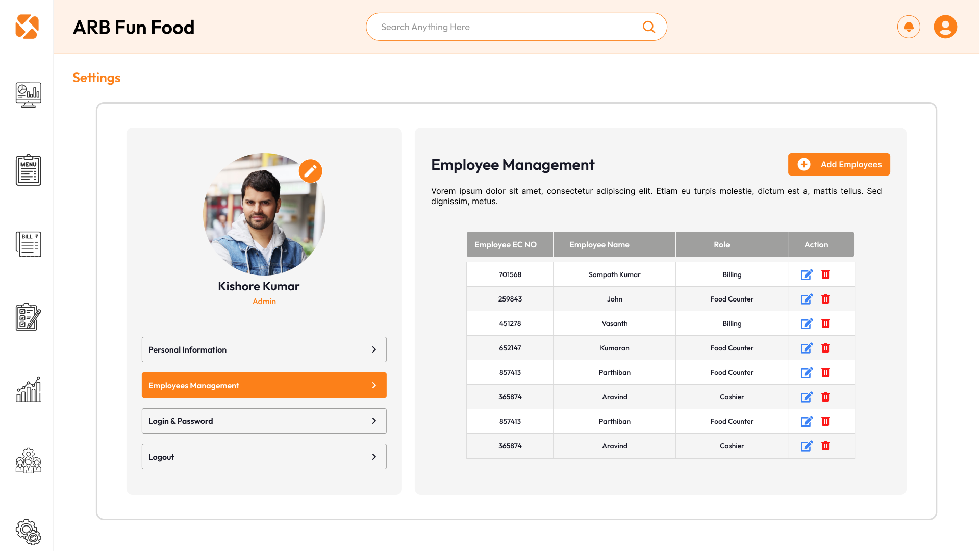Image resolution: width=980 pixels, height=551 pixels.
Task: Click the Employee Name column header
Action: (x=614, y=244)
